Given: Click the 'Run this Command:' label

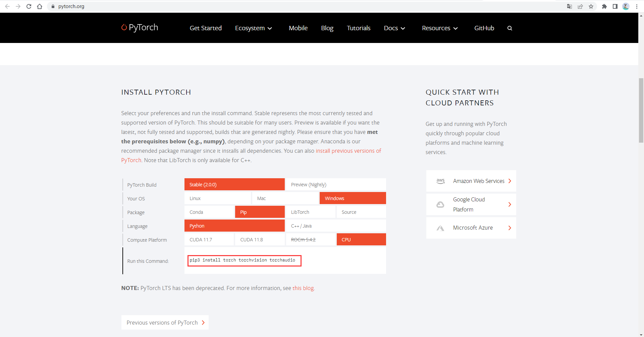Looking at the screenshot, I should (148, 261).
